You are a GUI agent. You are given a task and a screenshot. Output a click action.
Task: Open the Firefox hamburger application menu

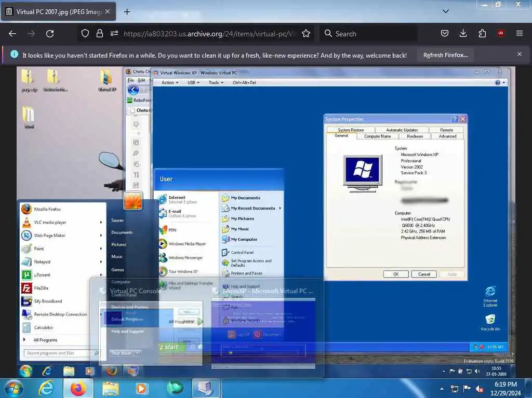click(520, 33)
